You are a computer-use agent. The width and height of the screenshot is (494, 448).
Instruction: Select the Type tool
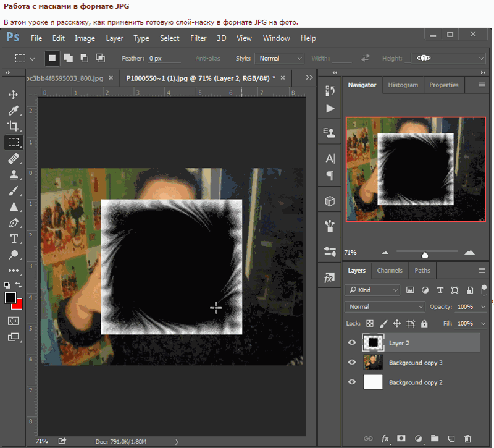(14, 239)
